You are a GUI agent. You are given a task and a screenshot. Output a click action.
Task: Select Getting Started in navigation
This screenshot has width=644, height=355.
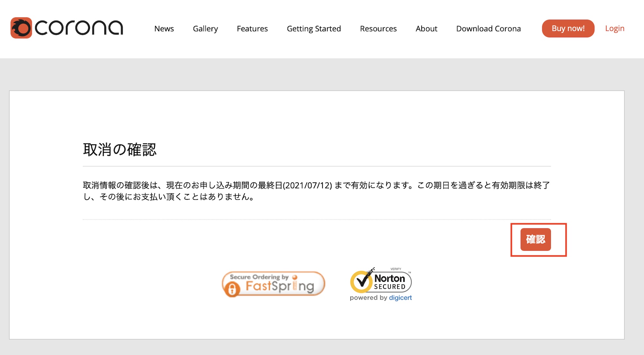[314, 29]
